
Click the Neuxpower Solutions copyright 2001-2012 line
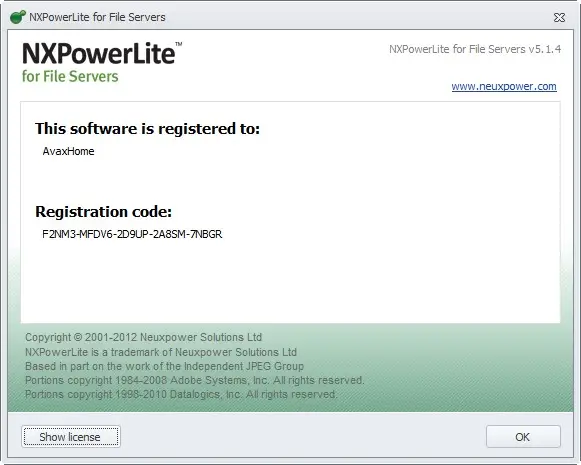coord(143,337)
